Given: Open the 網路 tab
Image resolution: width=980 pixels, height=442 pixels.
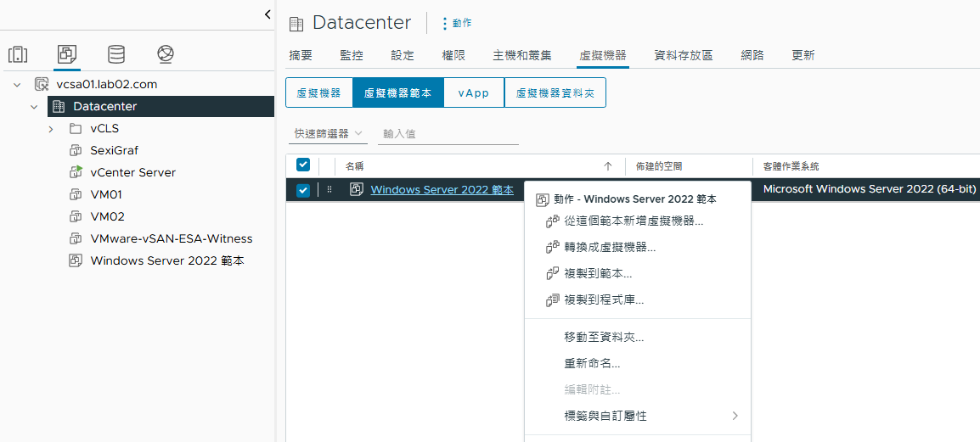Looking at the screenshot, I should (x=752, y=55).
